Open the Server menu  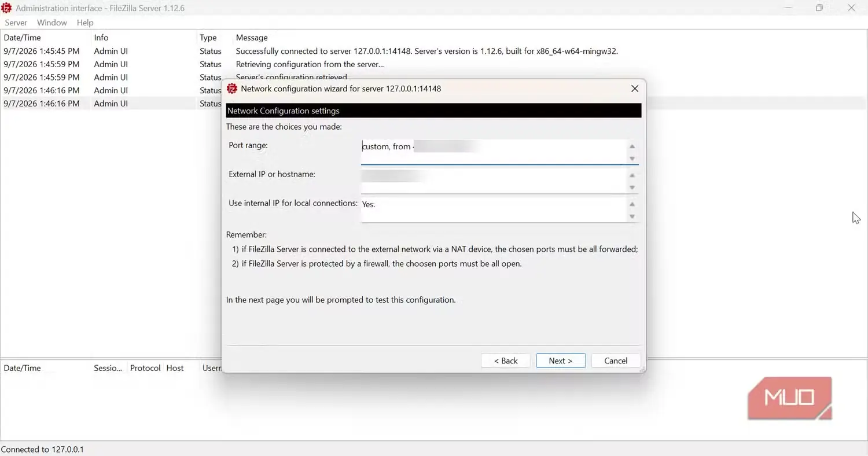[16, 23]
